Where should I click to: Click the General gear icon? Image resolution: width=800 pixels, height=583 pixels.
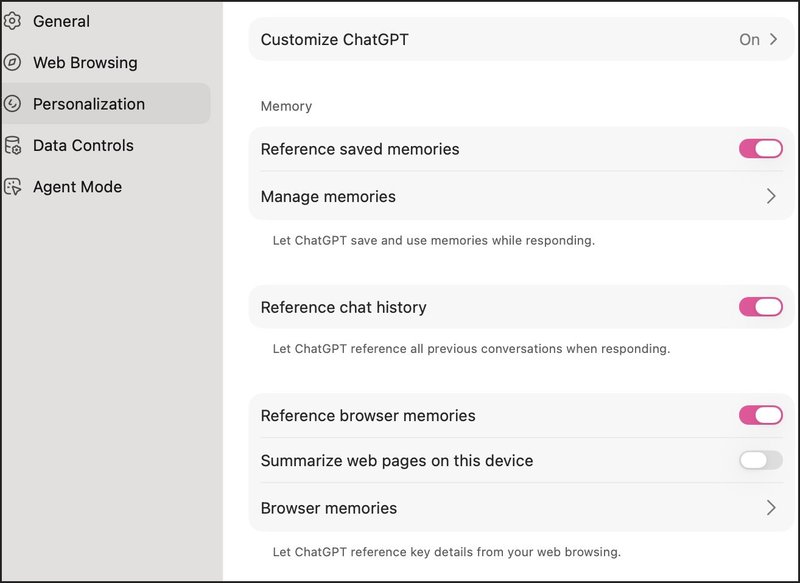point(12,21)
